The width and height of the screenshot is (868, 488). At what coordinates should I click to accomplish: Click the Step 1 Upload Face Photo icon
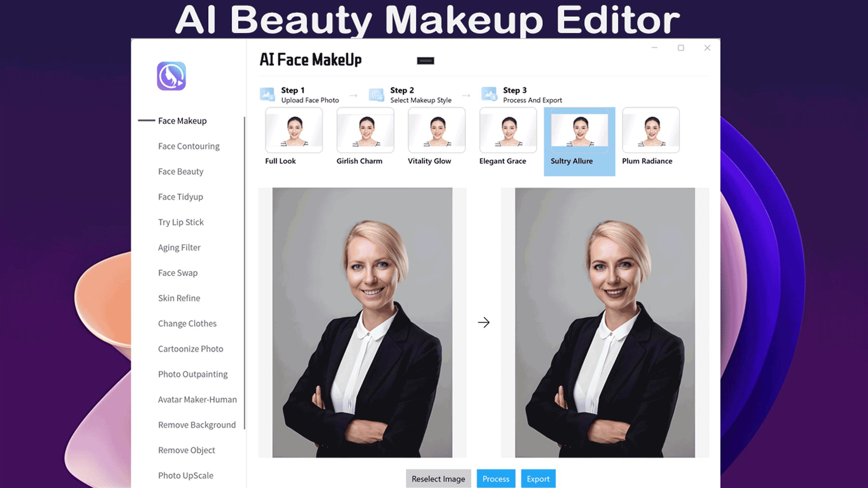(x=267, y=93)
